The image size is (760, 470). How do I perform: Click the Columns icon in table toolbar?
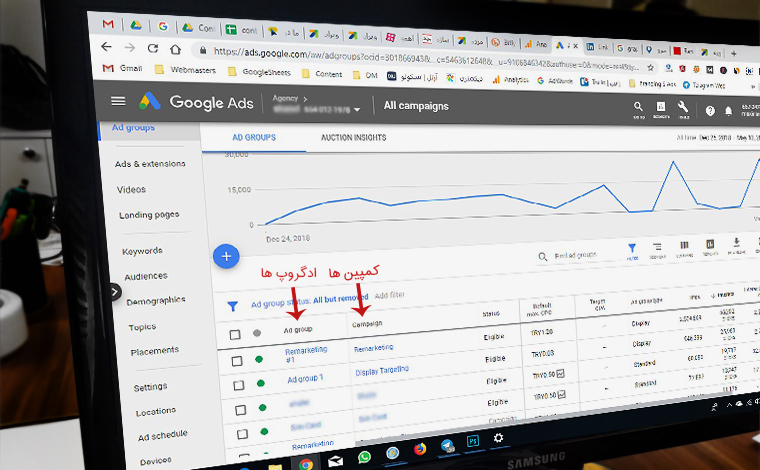tap(684, 248)
